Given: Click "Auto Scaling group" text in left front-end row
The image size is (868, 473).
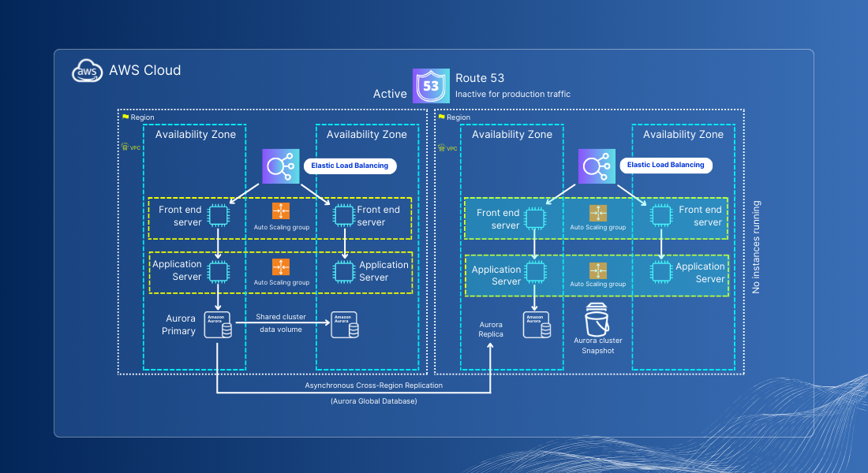Looking at the screenshot, I should click(x=281, y=227).
